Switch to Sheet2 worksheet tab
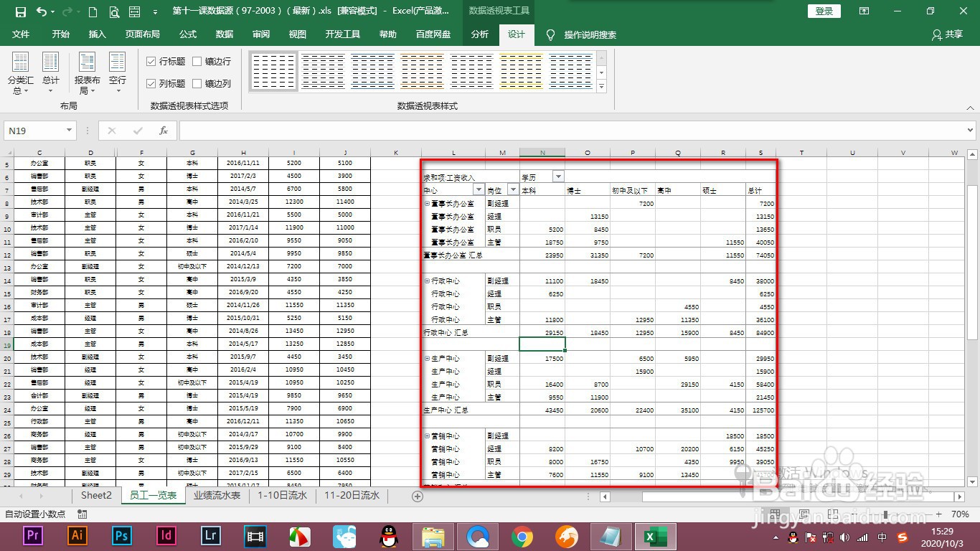980x551 pixels. [96, 495]
